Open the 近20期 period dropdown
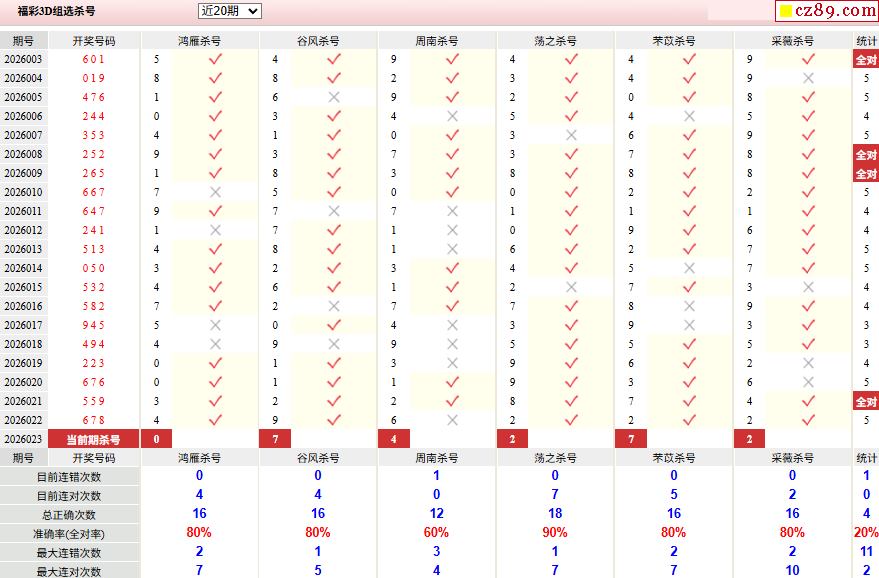879x578 pixels. 229,11
